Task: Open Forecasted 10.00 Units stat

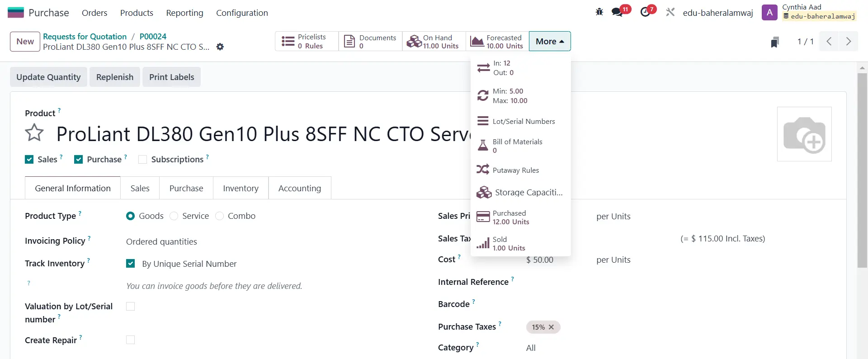Action: (497, 41)
